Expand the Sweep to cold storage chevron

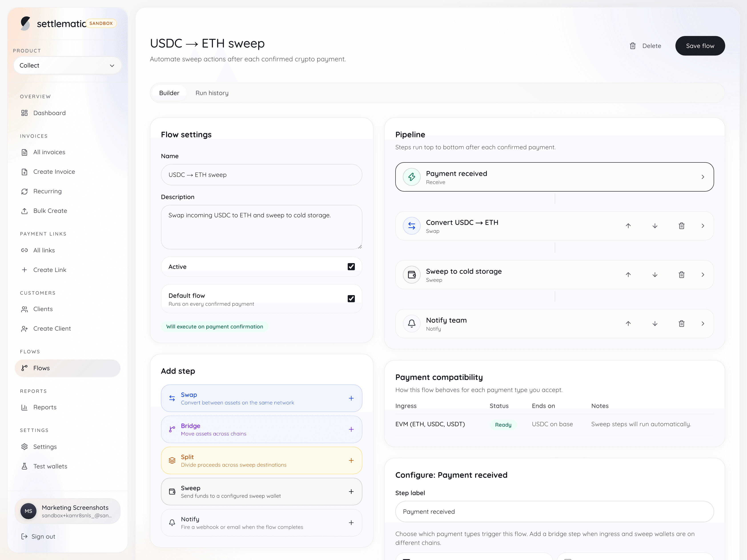[x=703, y=275]
